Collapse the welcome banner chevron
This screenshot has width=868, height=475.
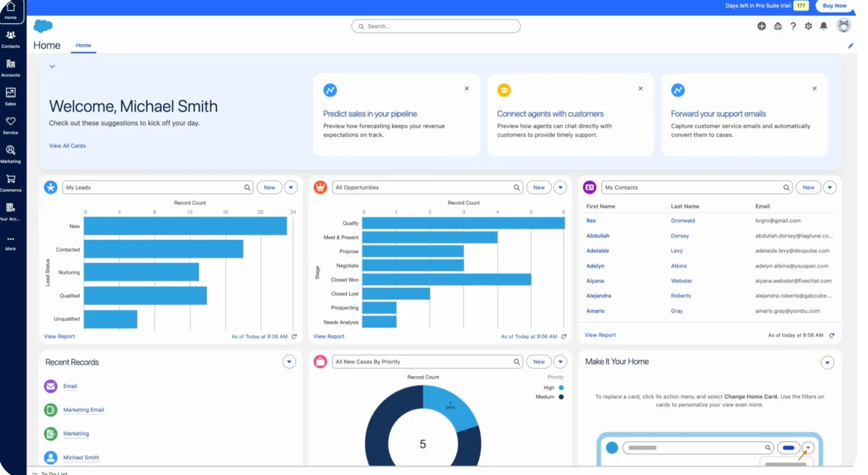click(52, 66)
